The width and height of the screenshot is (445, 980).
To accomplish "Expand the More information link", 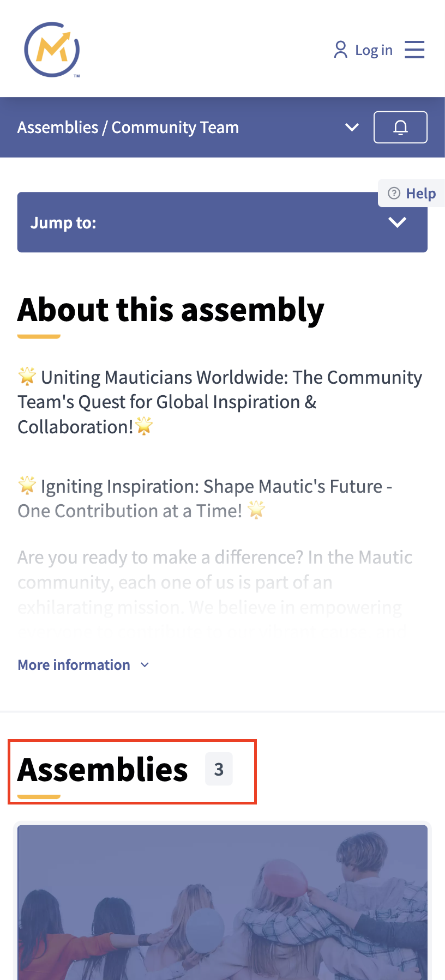I will [x=74, y=665].
